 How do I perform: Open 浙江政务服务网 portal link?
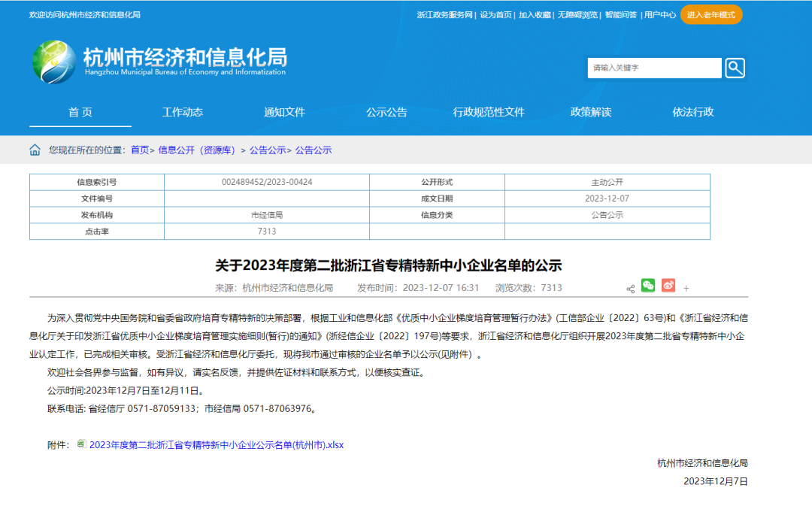pyautogui.click(x=447, y=13)
